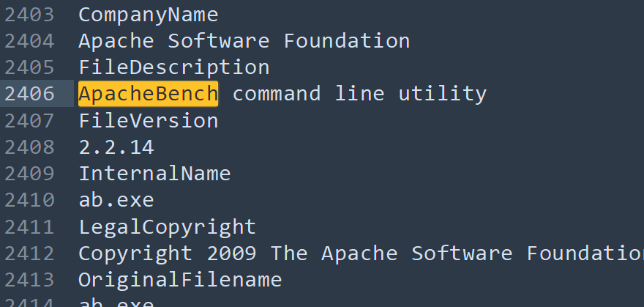The width and height of the screenshot is (644, 307).
Task: Click line number 2412 in gutter
Action: click(x=29, y=254)
